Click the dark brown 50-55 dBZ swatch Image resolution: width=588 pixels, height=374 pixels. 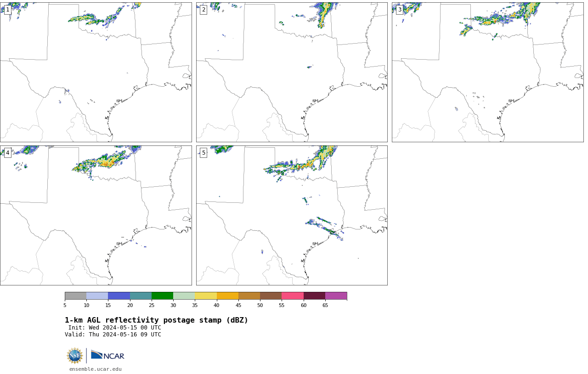pyautogui.click(x=271, y=296)
